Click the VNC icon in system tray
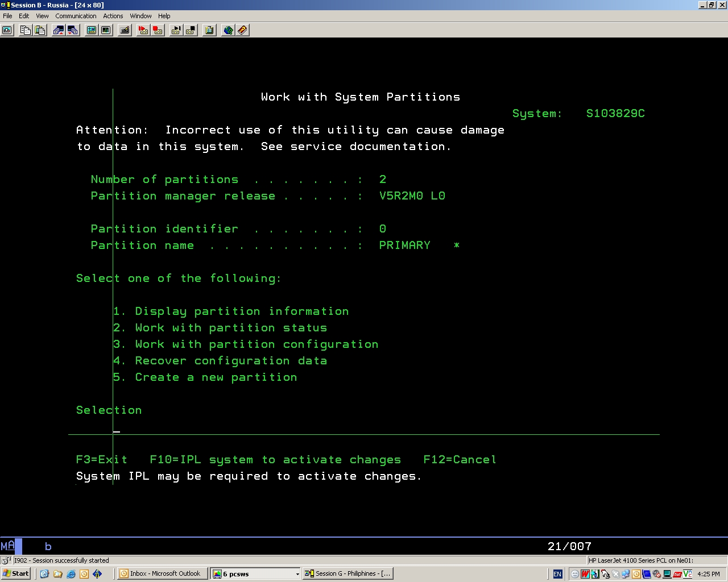 click(688, 574)
